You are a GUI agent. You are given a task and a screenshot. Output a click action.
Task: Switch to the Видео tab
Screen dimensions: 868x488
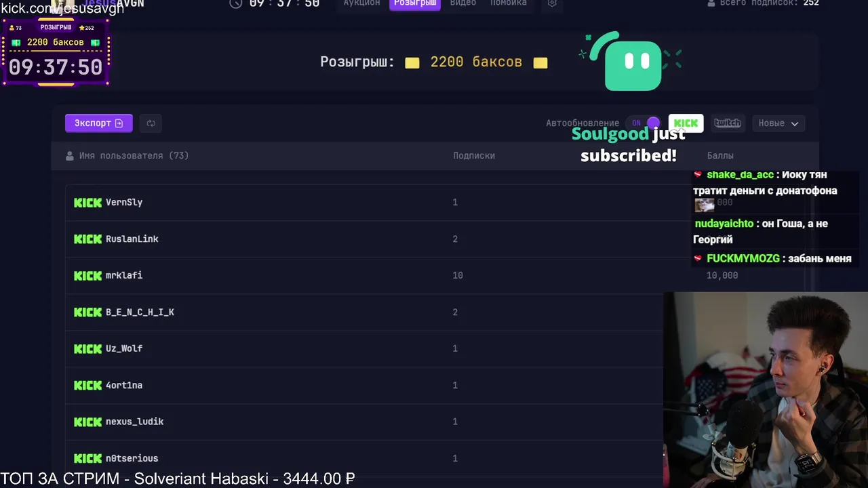463,3
